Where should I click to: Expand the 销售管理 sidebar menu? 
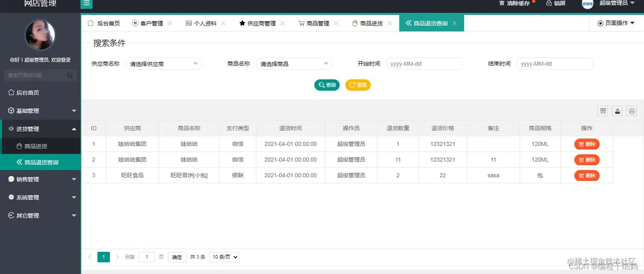(40, 179)
